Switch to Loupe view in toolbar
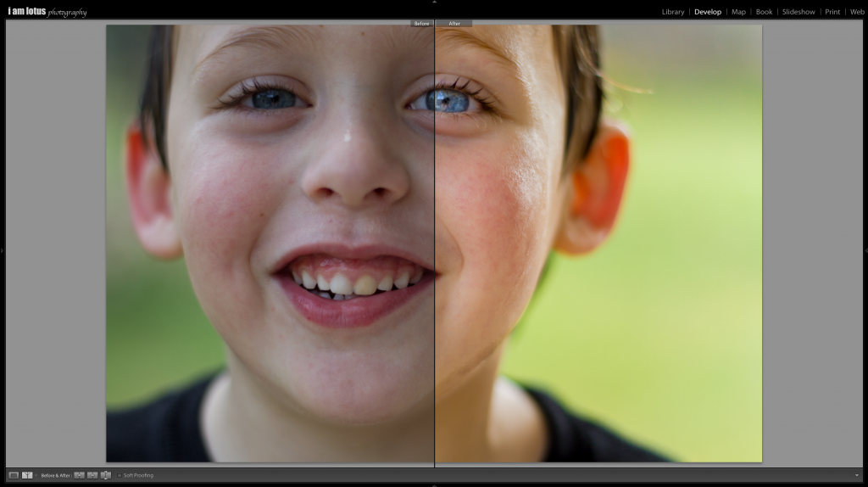Screen dimensions: 868x487 (14, 475)
